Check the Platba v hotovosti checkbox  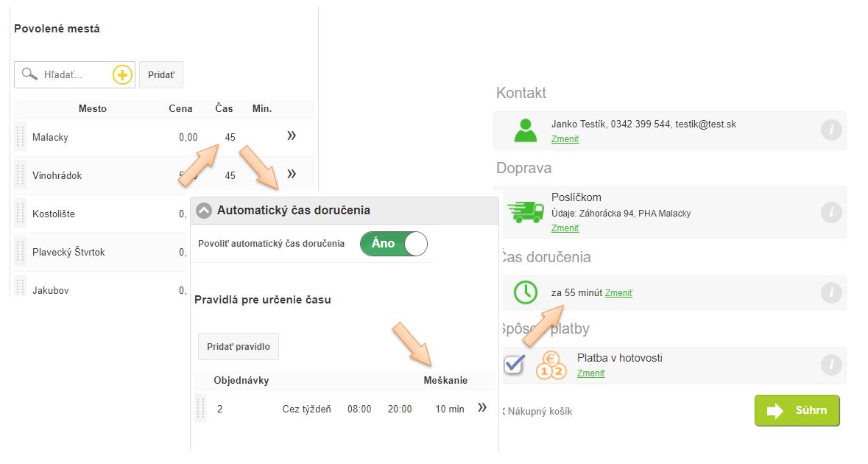click(x=514, y=365)
